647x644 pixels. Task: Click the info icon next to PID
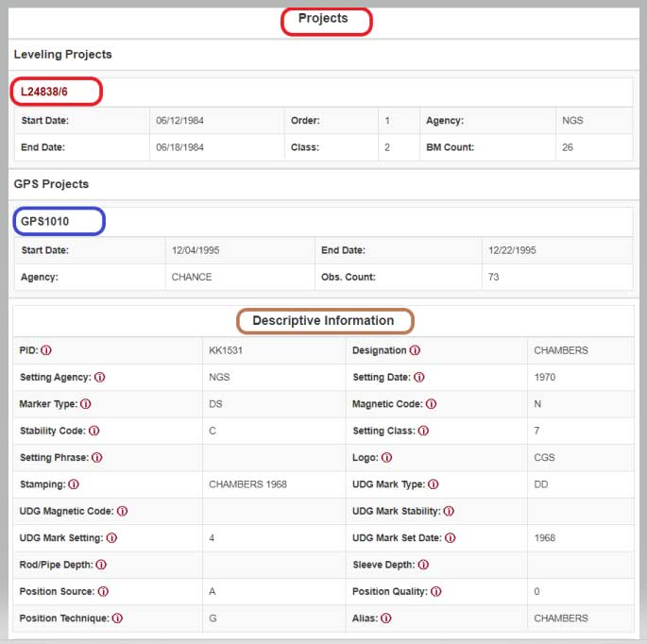[45, 350]
